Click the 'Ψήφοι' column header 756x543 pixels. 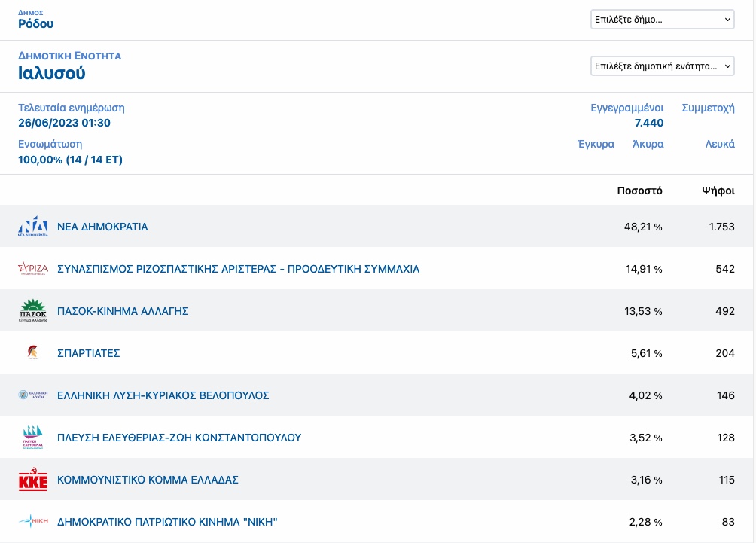pyautogui.click(x=718, y=191)
